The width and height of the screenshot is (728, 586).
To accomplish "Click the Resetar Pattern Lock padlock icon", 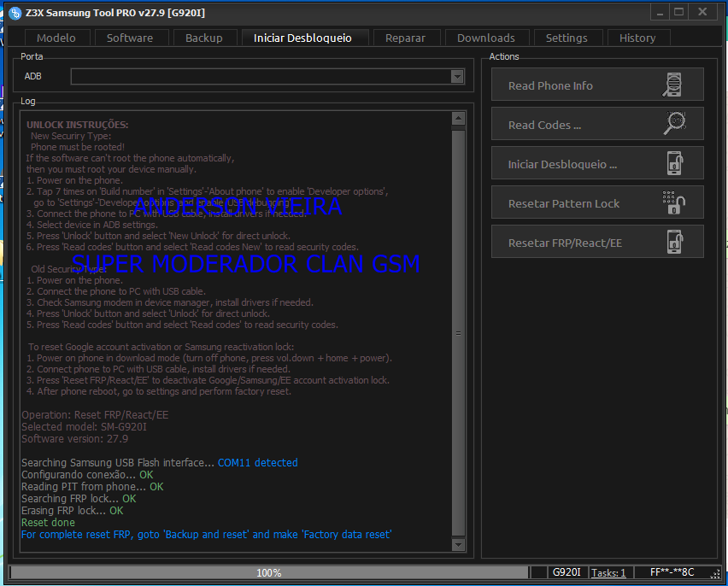I will pos(673,202).
